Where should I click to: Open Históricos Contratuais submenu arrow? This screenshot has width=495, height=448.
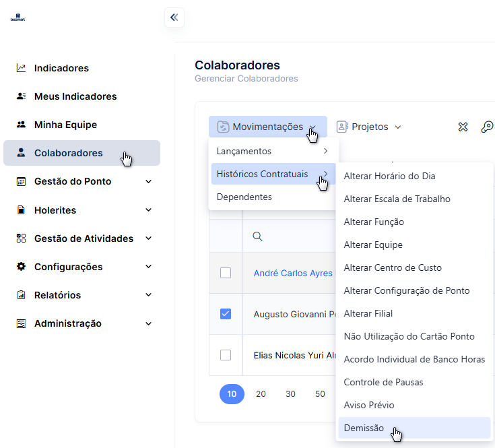click(x=326, y=174)
